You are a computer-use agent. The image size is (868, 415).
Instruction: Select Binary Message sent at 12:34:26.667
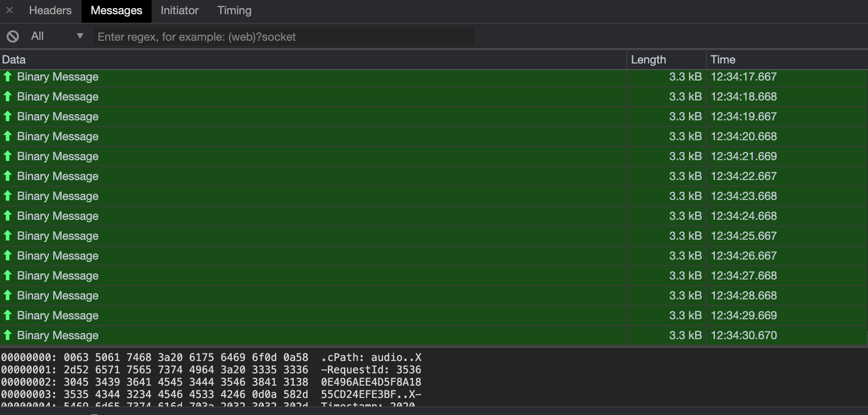coord(434,256)
